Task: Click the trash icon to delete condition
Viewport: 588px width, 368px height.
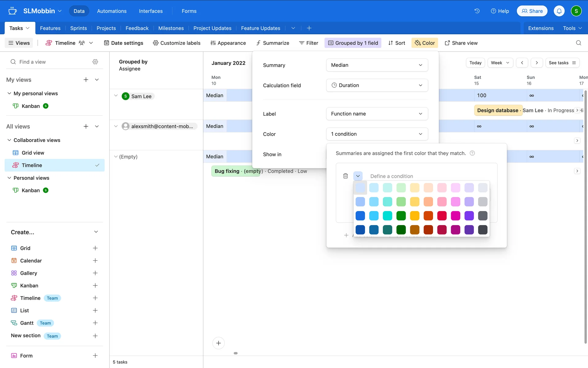Action: (x=345, y=176)
